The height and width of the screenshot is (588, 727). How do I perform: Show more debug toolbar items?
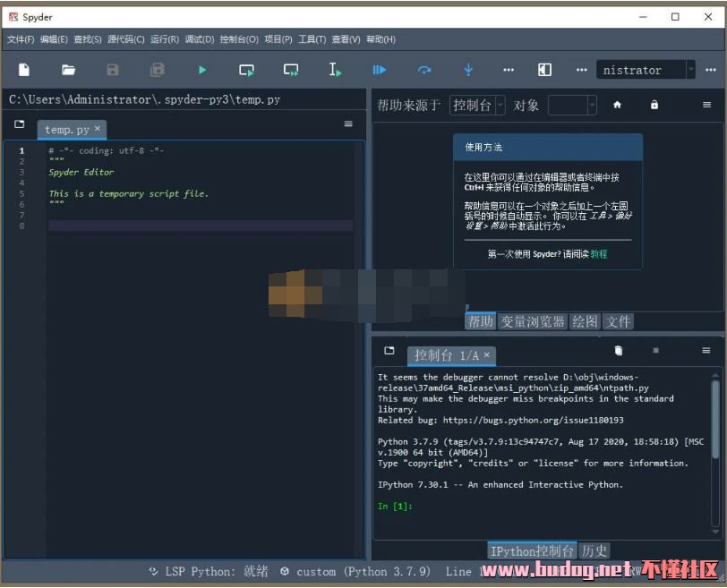point(509,70)
